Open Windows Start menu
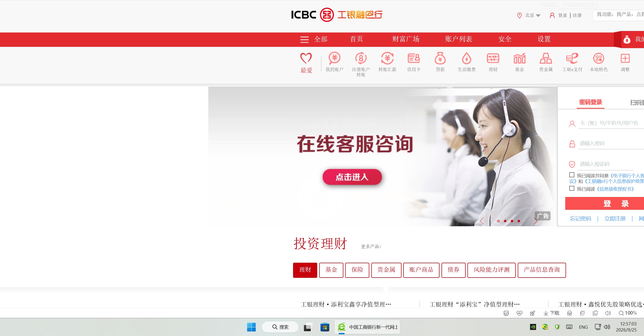The image size is (644, 336). (x=251, y=327)
